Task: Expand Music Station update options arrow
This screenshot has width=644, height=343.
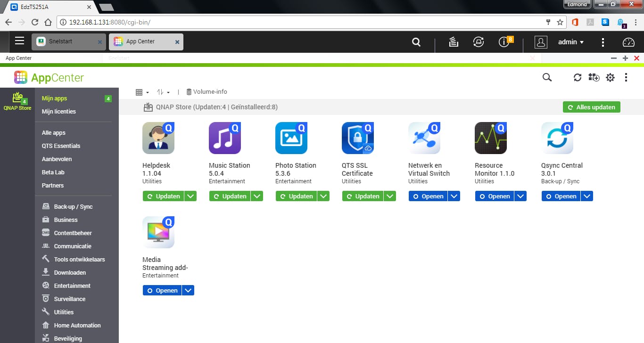Action: (x=257, y=196)
